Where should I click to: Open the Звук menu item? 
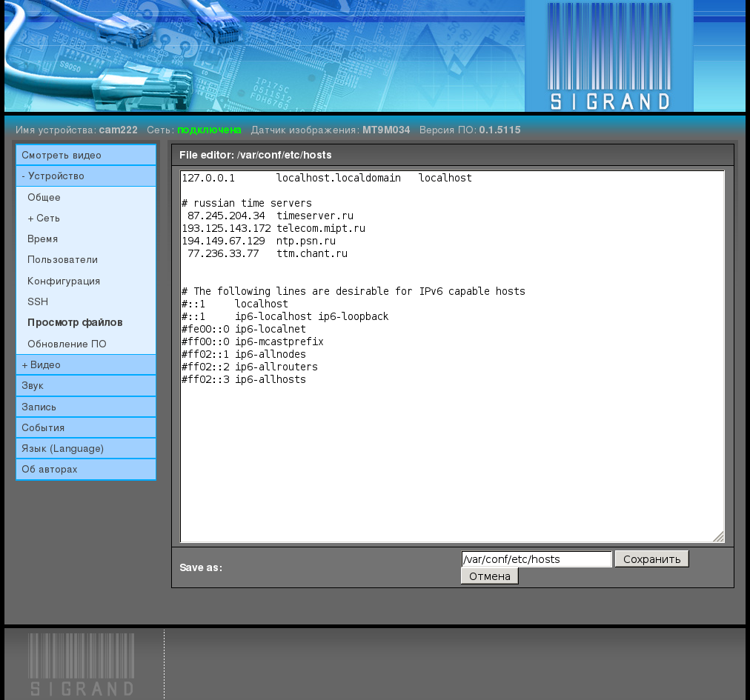pos(86,385)
